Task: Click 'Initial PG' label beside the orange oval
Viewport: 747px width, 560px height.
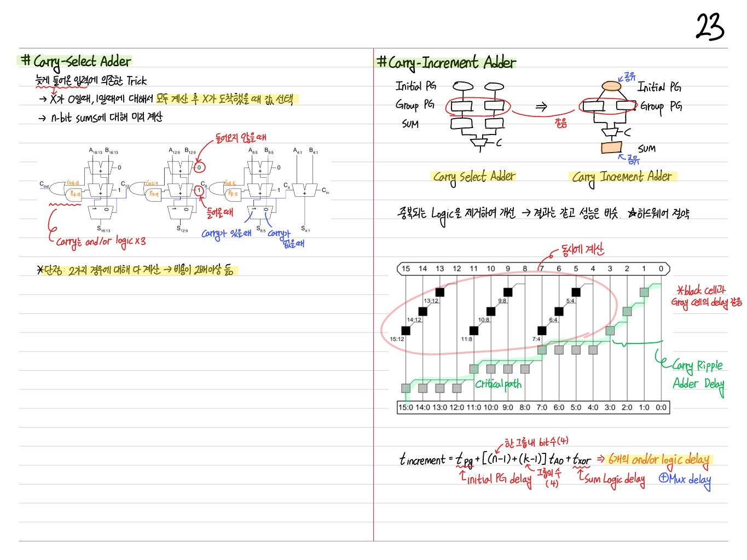Action: point(659,87)
